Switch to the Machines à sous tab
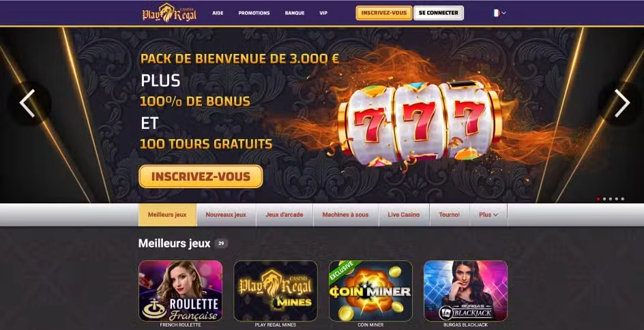 [x=345, y=215]
